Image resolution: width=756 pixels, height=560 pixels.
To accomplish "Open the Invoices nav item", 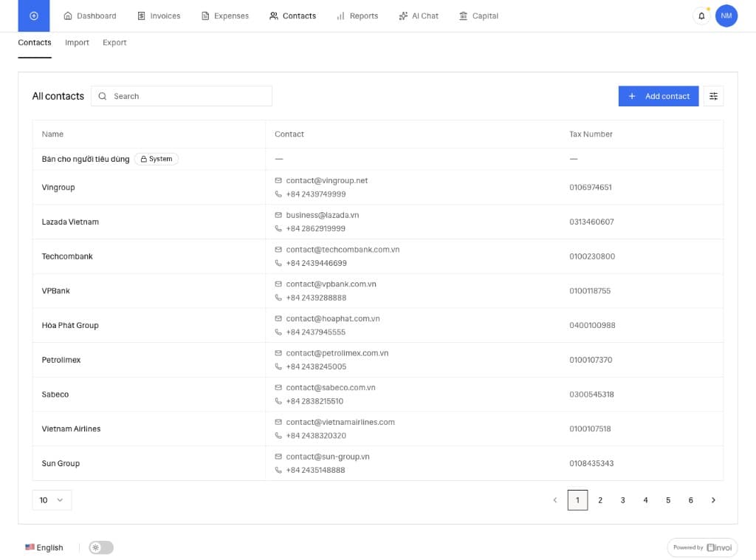I will tap(159, 16).
